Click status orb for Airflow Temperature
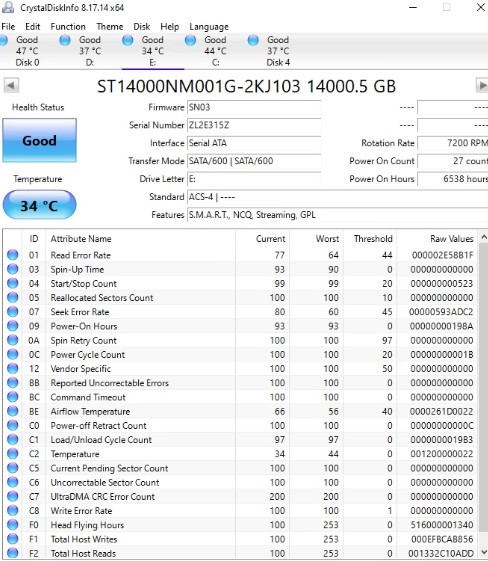 [x=13, y=411]
